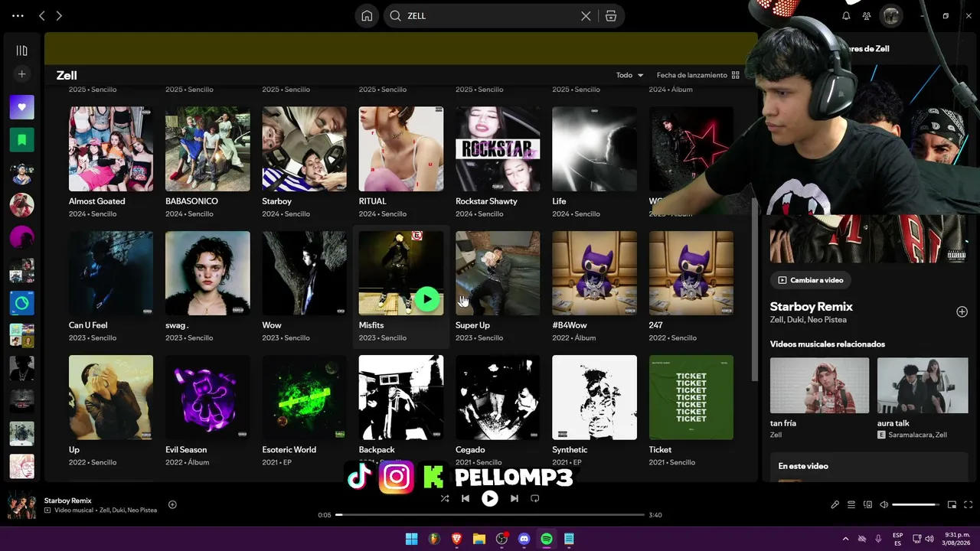This screenshot has height=551, width=980.
Task: Open the connect to a device menu
Action: click(867, 505)
